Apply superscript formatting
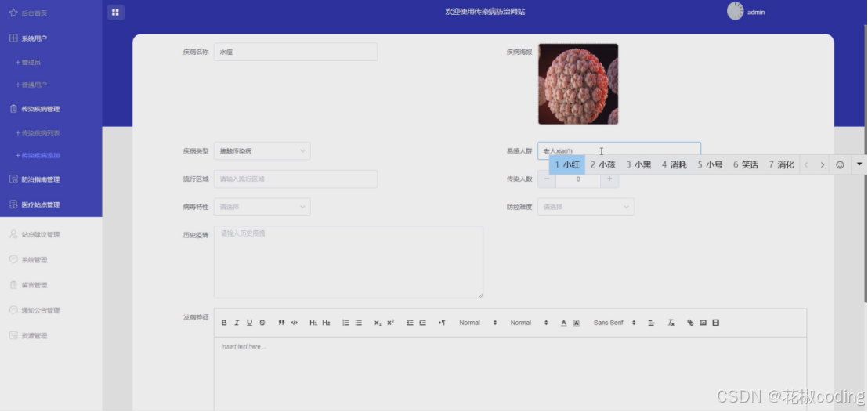 pyautogui.click(x=390, y=323)
